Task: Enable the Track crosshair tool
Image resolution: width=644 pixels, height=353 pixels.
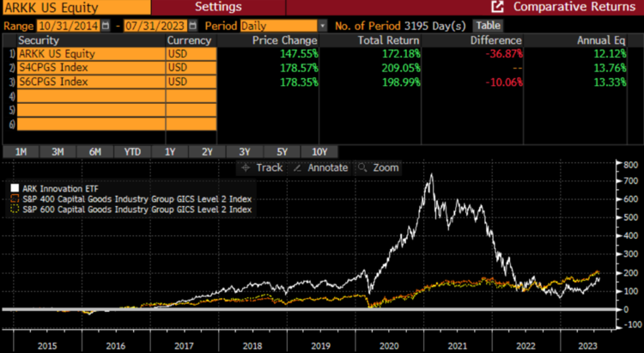Action: coord(246,167)
